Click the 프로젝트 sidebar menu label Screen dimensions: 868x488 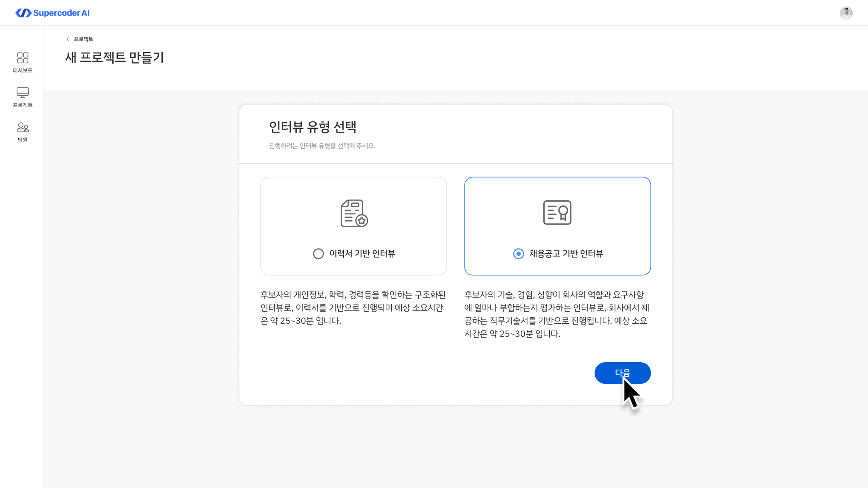pos(22,105)
